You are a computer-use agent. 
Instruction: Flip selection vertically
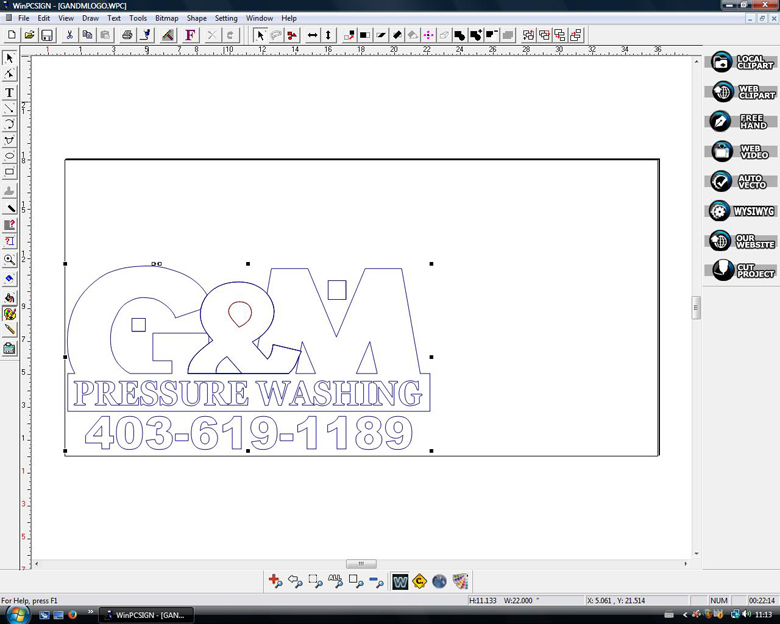click(328, 35)
